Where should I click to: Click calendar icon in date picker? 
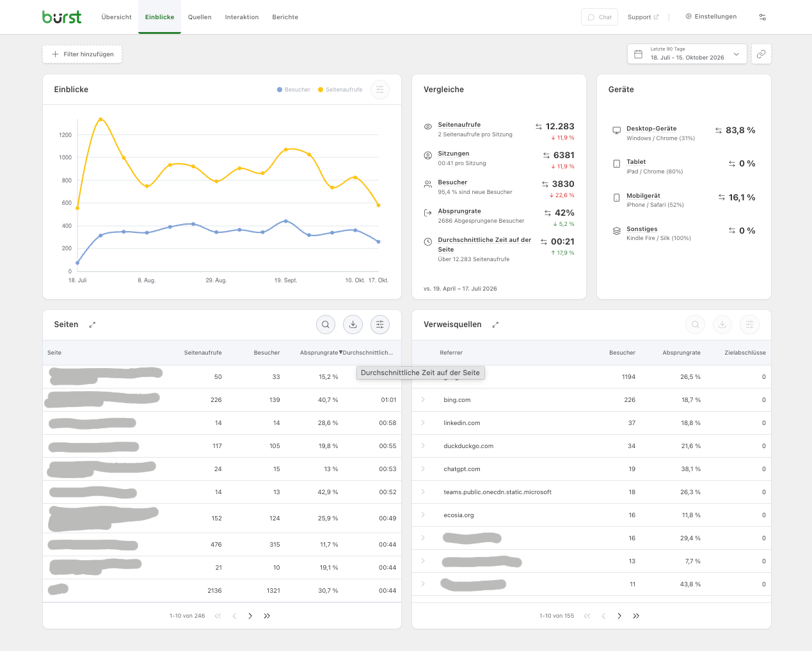click(x=638, y=54)
